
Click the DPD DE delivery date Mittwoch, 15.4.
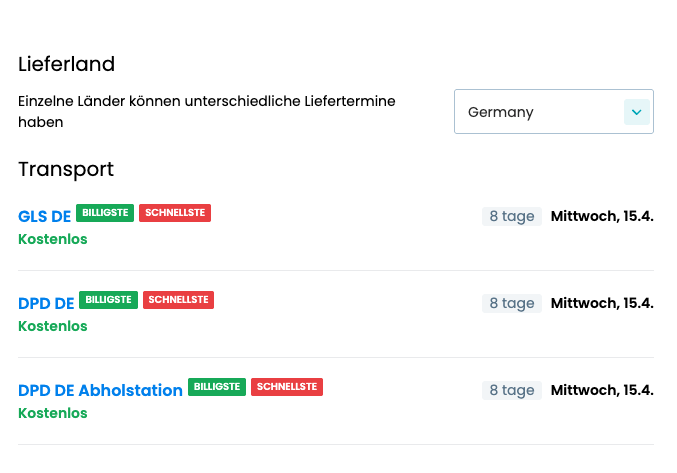(602, 303)
